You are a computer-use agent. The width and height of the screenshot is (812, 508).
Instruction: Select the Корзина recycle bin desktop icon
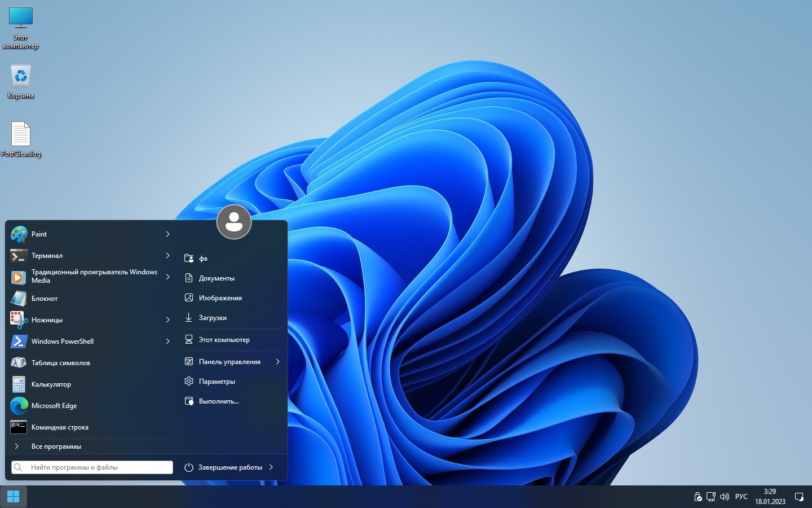click(21, 81)
